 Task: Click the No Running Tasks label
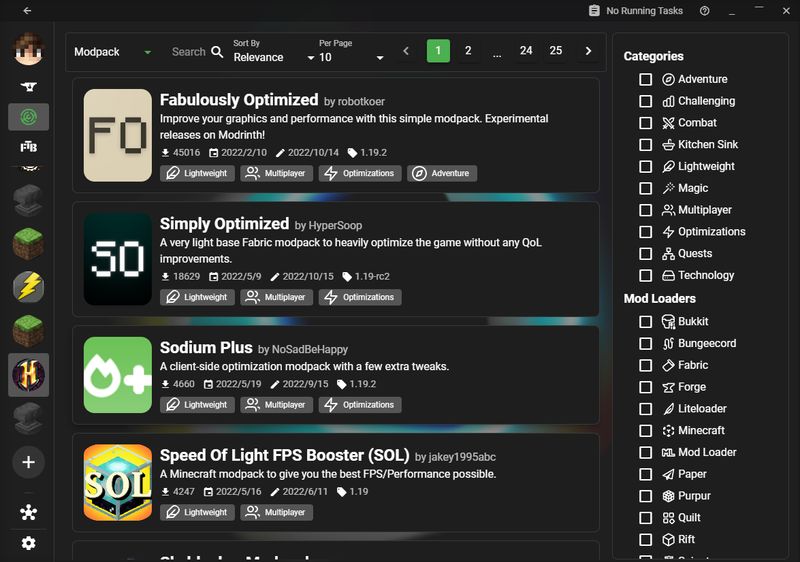pyautogui.click(x=644, y=11)
